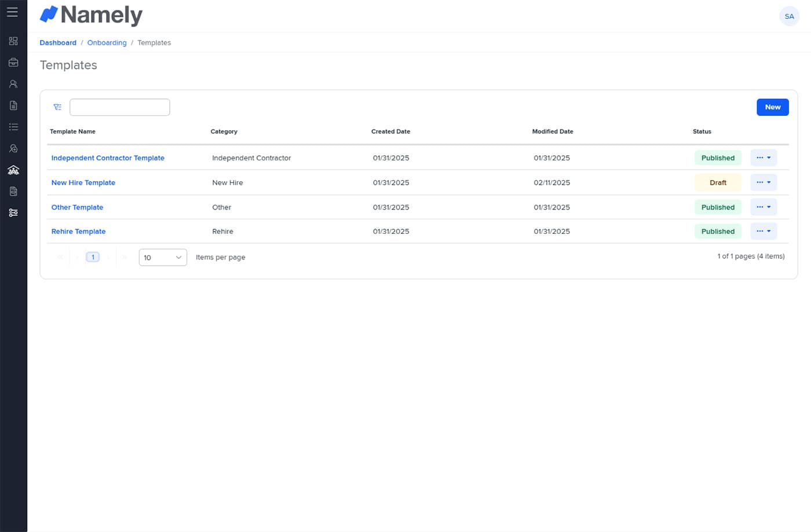This screenshot has height=532, width=811.
Task: Open the Other Template link
Action: tap(77, 207)
